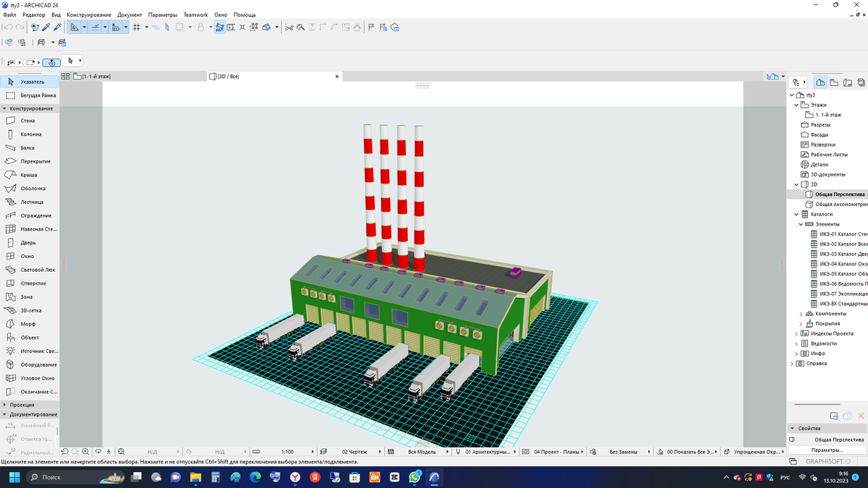Screen dimensions: 868x488
Task: Activate the Морф (Morph) tool
Action: [x=27, y=324]
